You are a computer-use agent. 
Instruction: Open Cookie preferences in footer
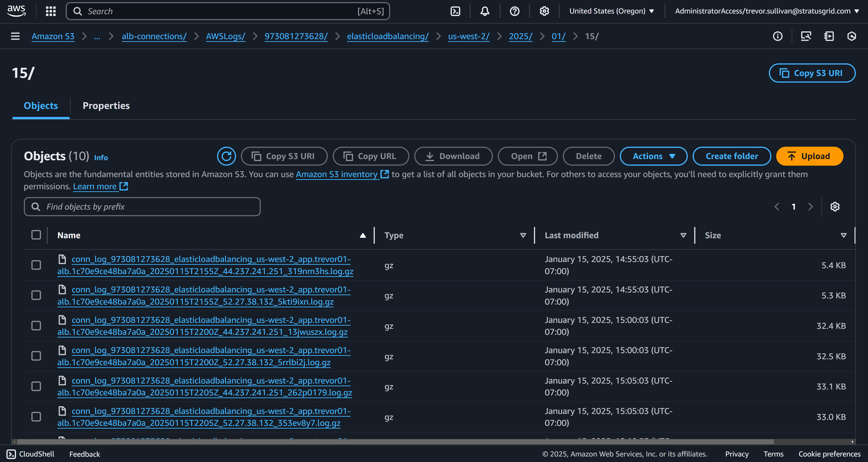point(829,454)
